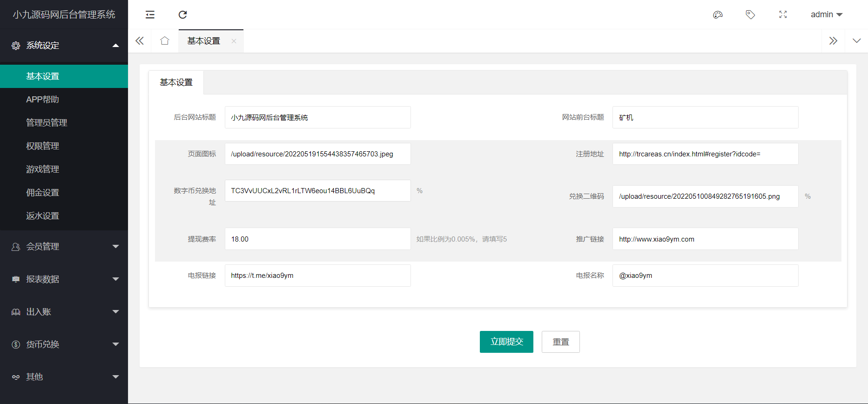
Task: Click the 重置 reset button
Action: 561,342
